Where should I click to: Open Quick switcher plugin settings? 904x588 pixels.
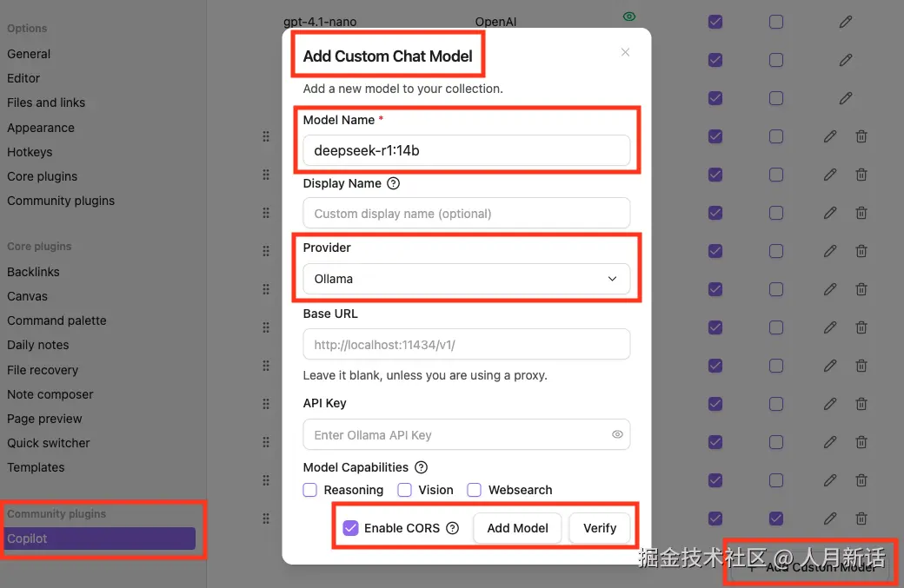[x=49, y=443]
